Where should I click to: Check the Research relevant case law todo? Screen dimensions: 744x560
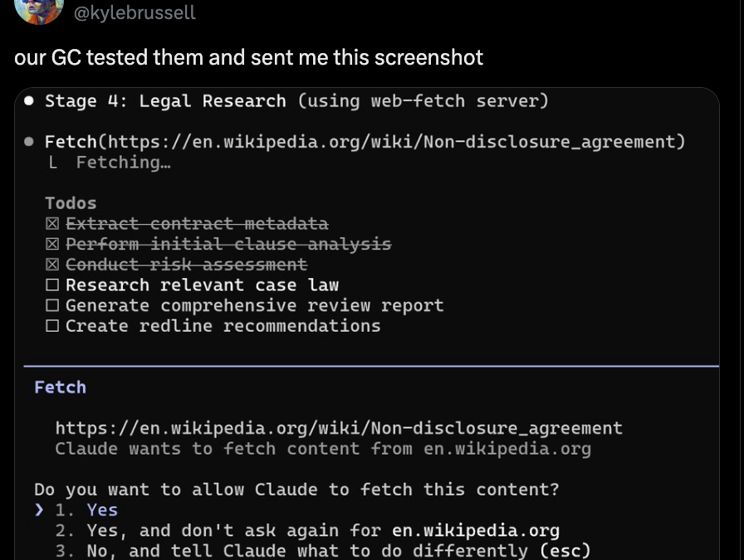pos(51,285)
